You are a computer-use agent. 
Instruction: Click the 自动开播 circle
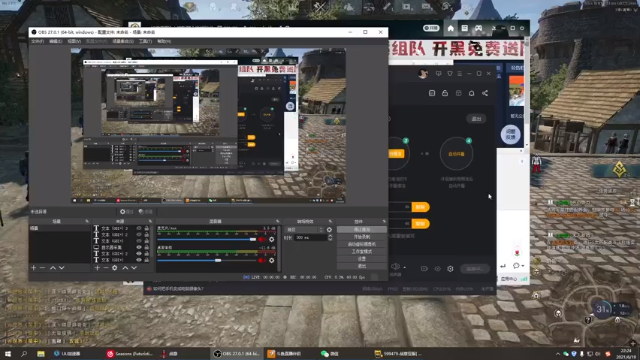pos(456,154)
